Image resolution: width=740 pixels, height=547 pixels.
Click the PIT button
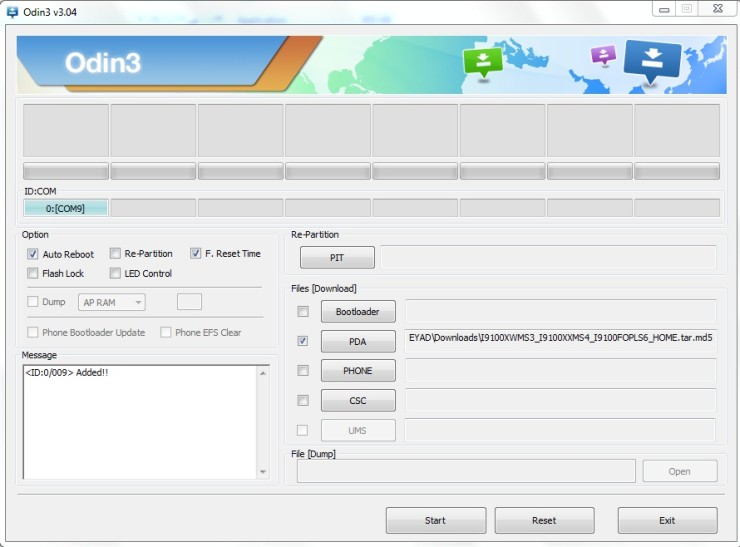point(337,258)
